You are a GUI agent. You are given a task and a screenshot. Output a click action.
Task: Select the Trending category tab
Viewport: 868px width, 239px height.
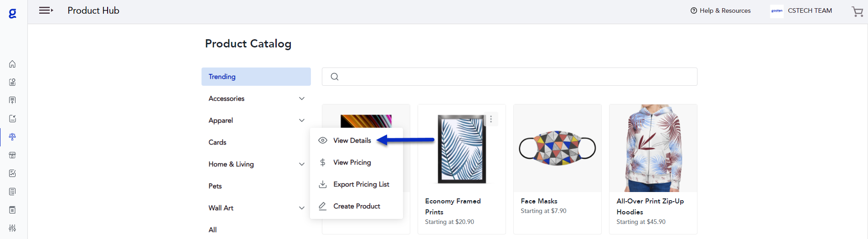click(256, 77)
